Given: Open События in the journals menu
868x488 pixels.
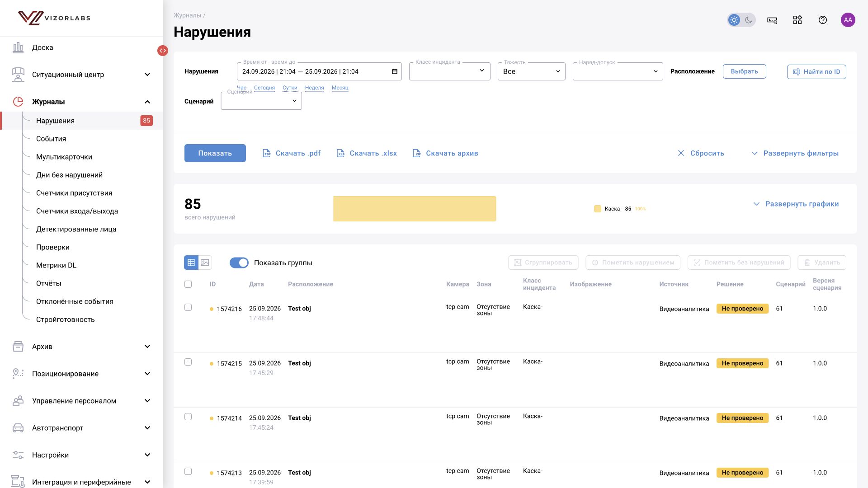Looking at the screenshot, I should (x=51, y=139).
